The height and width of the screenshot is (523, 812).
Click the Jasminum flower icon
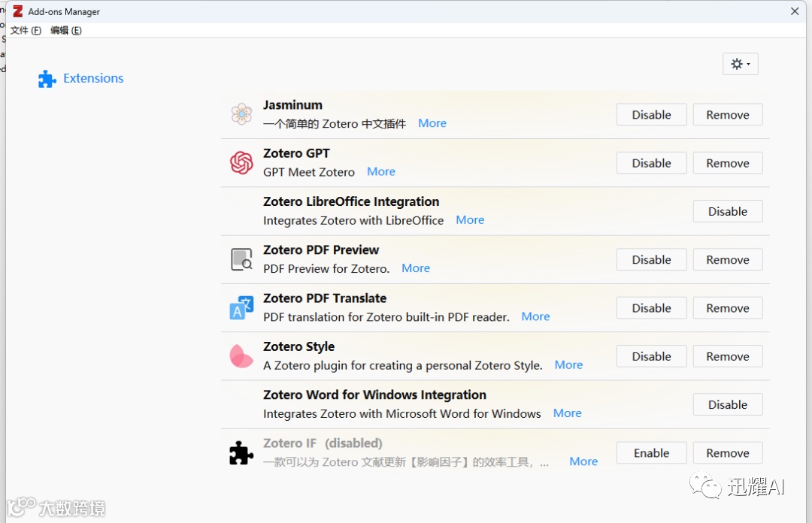(x=241, y=114)
